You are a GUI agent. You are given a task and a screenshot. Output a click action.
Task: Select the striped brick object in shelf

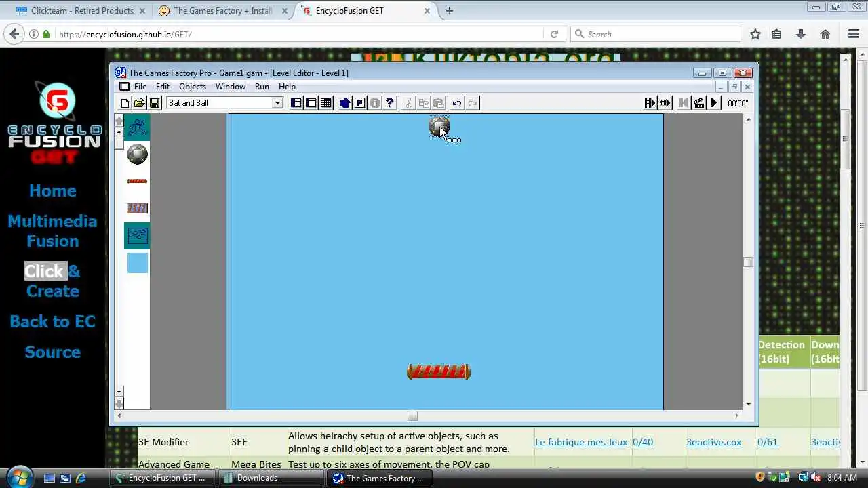[x=137, y=209]
